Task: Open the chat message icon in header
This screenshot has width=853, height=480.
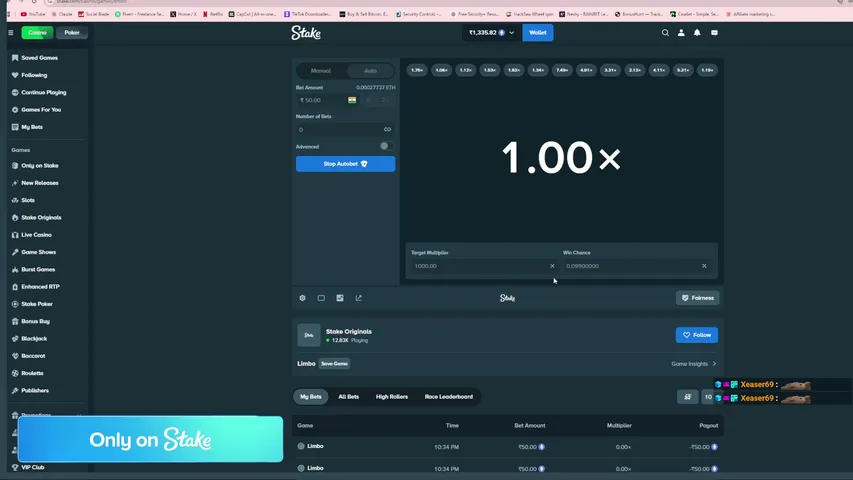Action: [x=714, y=33]
